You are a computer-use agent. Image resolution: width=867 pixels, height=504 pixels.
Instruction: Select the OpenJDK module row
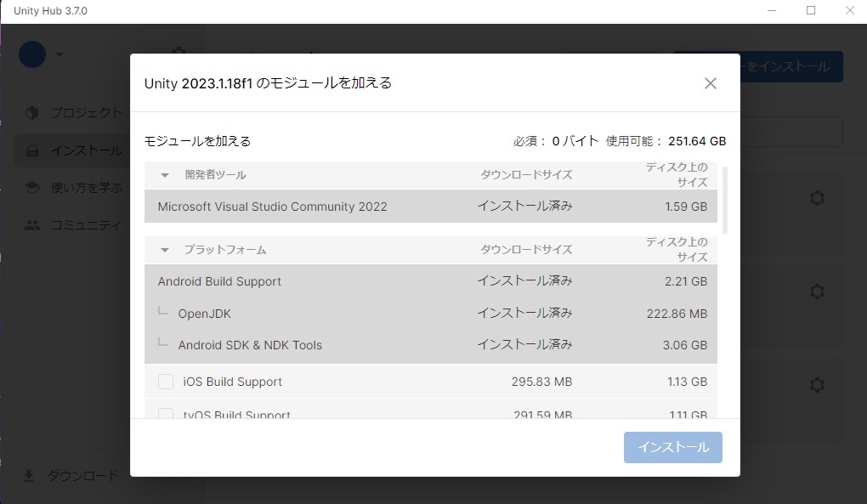tap(431, 314)
